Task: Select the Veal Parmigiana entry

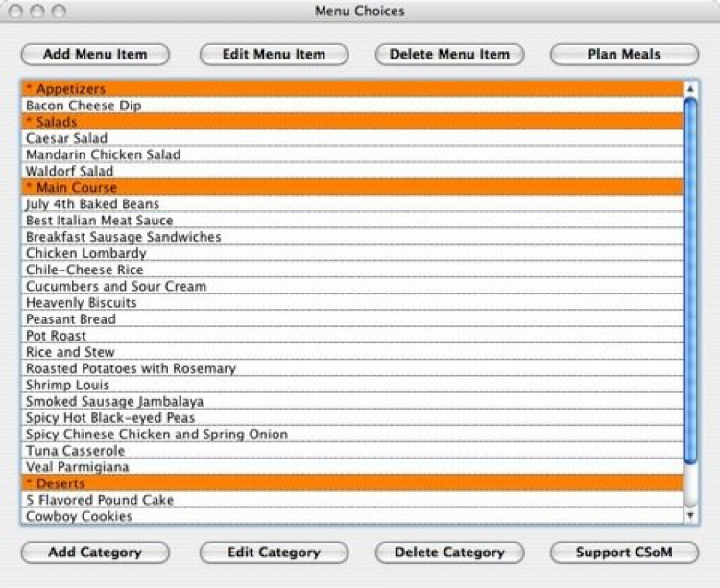Action: coord(78,467)
